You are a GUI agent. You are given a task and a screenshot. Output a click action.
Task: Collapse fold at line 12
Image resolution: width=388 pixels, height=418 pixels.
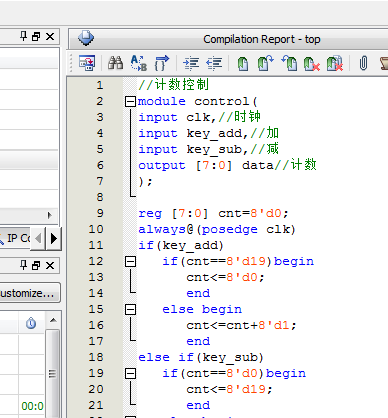pos(130,261)
